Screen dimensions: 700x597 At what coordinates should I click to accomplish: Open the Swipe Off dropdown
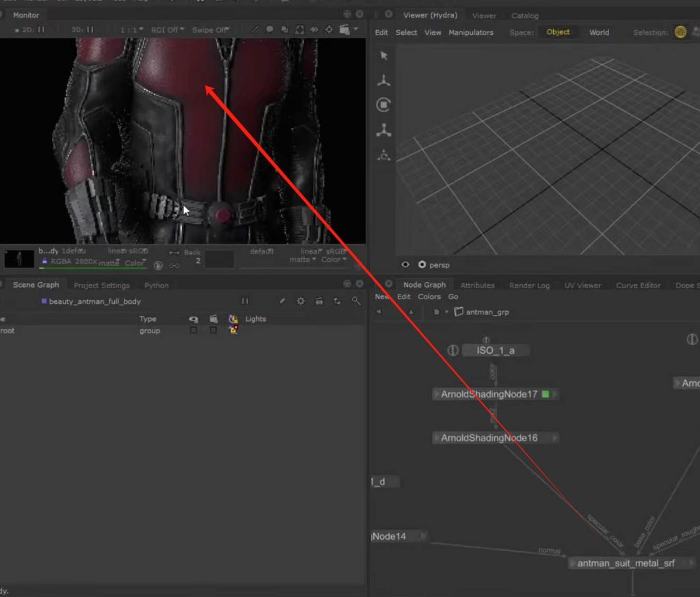pos(210,29)
